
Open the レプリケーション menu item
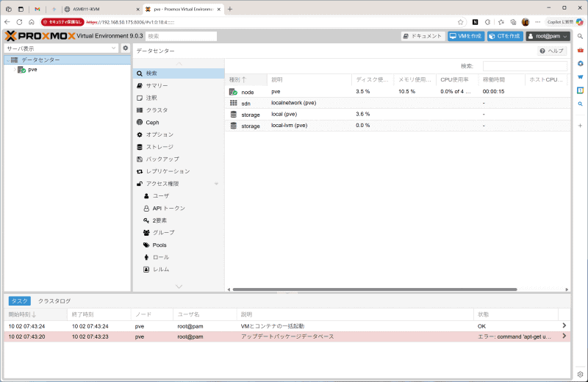tap(179, 171)
